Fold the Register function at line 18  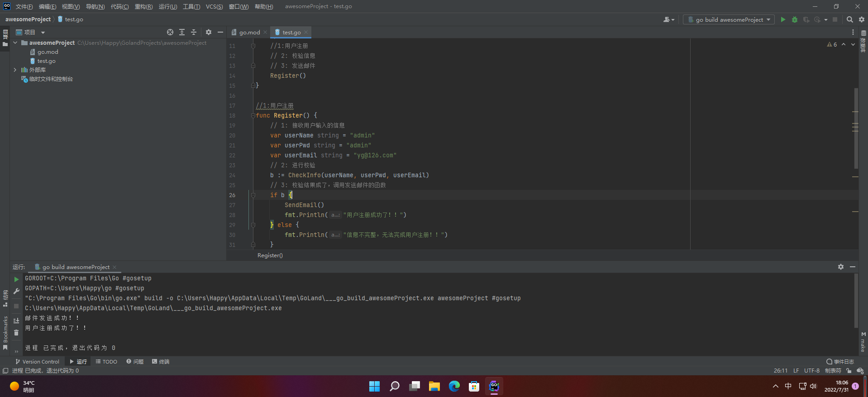[253, 115]
